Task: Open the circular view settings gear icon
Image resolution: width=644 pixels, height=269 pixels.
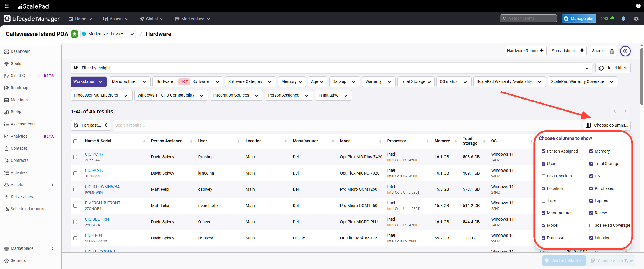Action: point(625,51)
